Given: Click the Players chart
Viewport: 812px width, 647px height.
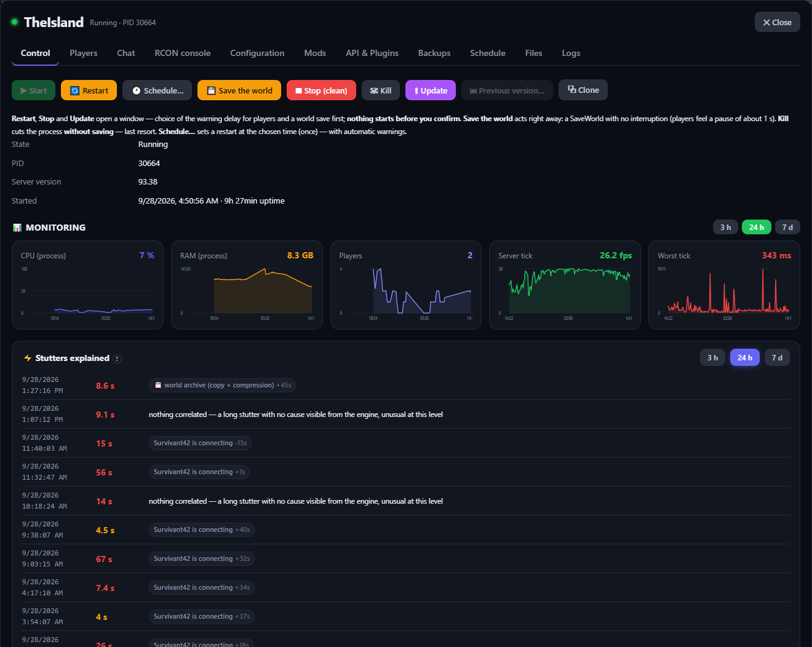Looking at the screenshot, I should pos(406,285).
